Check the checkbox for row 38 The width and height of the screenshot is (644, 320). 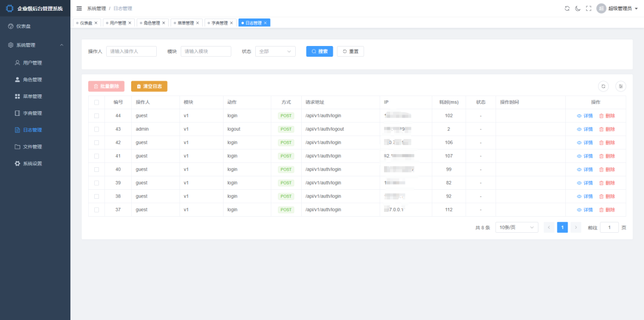(97, 196)
